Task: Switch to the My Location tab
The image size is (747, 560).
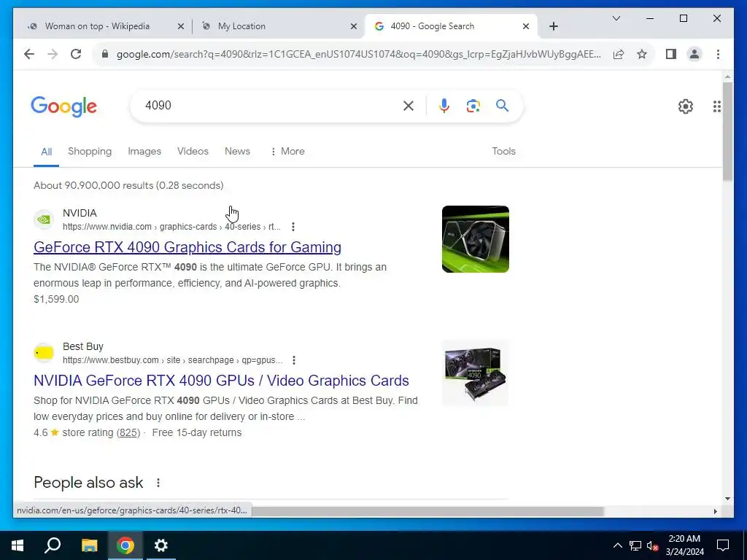Action: pyautogui.click(x=241, y=26)
